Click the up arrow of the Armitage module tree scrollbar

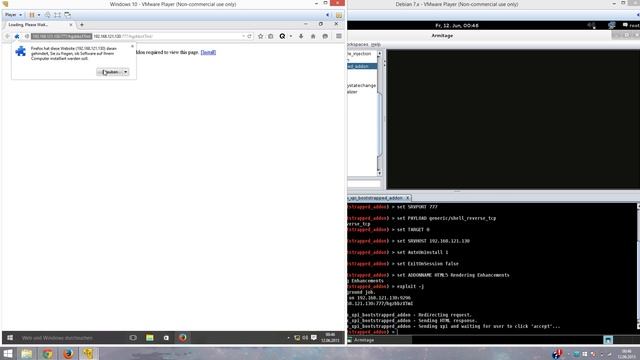379,54
